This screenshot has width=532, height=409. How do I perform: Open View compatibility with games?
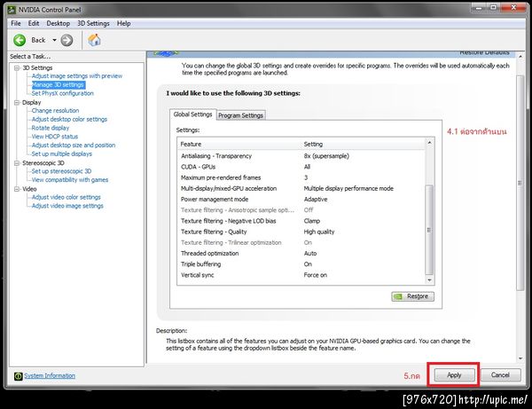(70, 180)
